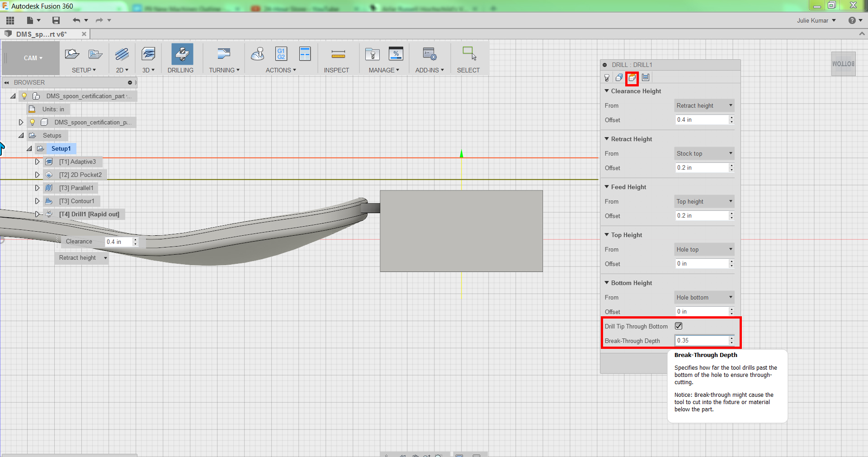Click the Turning profile icon
This screenshot has height=457, width=868.
pyautogui.click(x=224, y=54)
